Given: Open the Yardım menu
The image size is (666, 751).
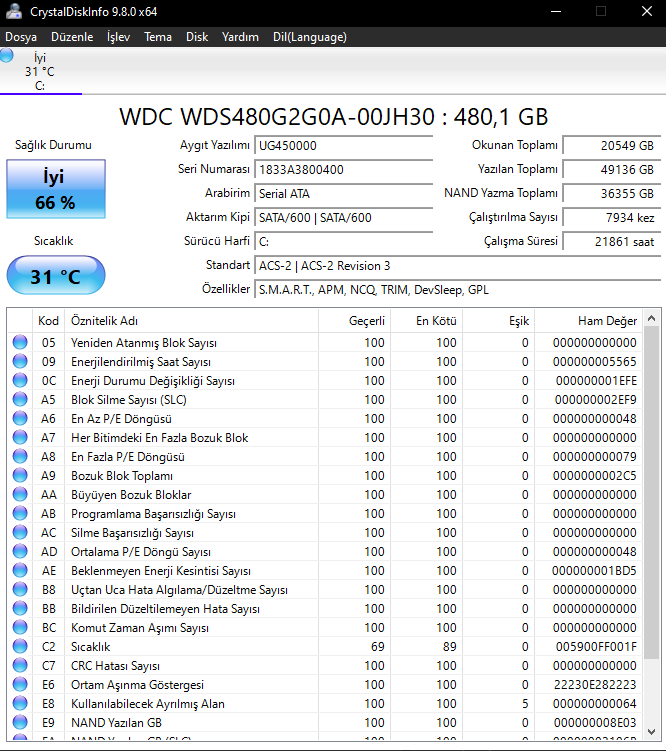Looking at the screenshot, I should (x=240, y=37).
